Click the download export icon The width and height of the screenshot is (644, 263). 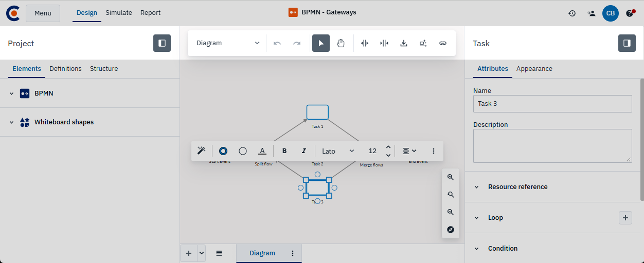coord(404,43)
